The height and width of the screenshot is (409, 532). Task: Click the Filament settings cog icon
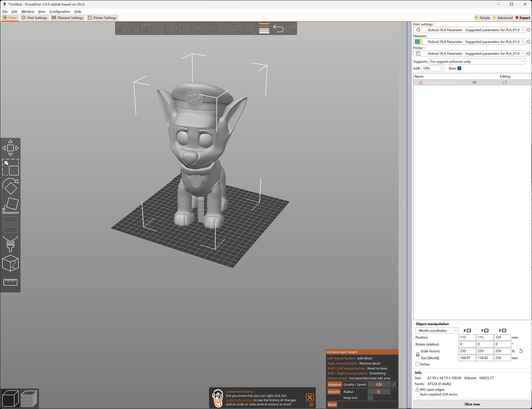click(x=529, y=42)
